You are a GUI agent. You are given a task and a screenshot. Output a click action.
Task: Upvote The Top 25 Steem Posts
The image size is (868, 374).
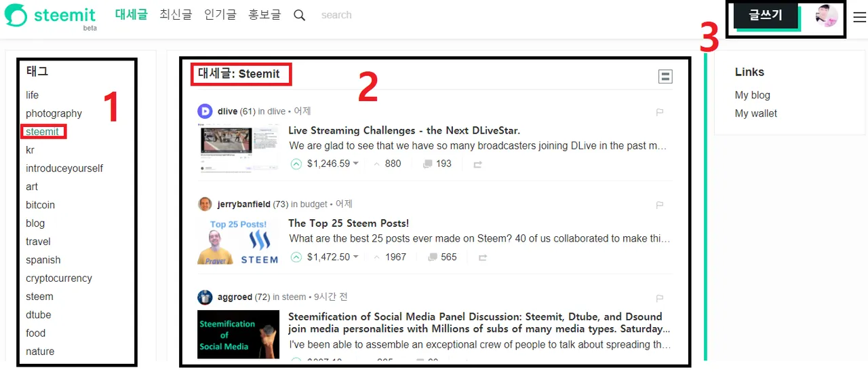tap(296, 257)
